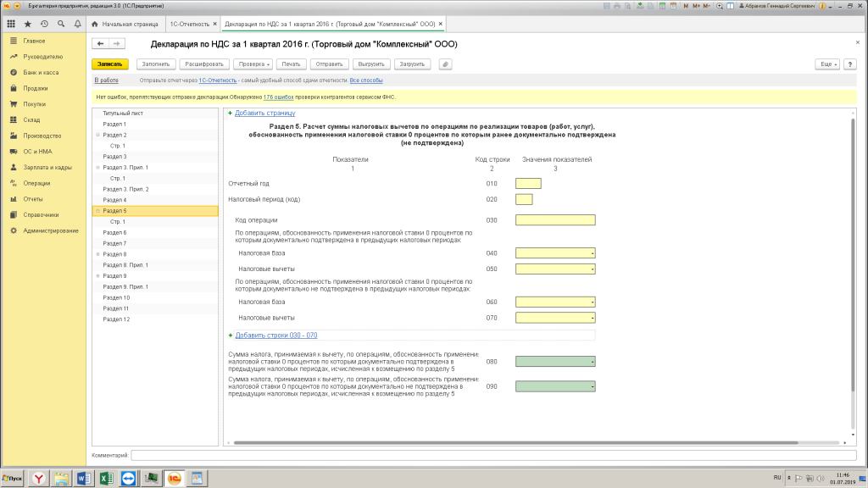Close the Декларация по НДС tab

click(441, 24)
